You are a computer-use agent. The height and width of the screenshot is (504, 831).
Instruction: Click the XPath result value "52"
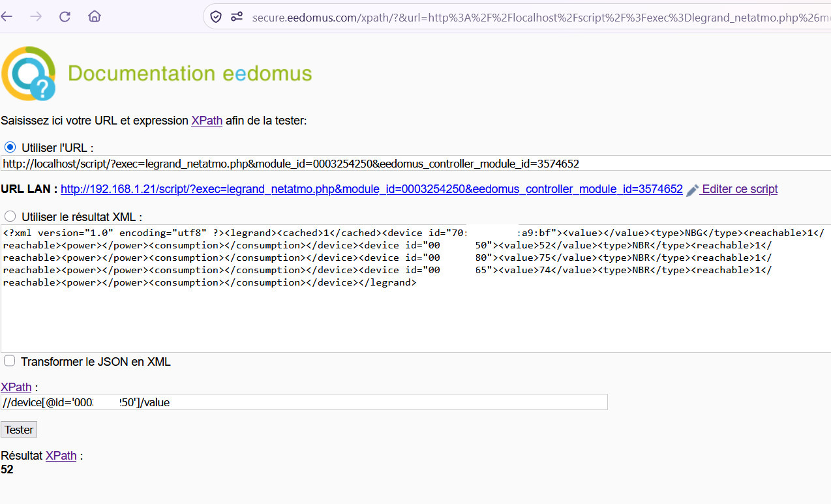coord(7,469)
